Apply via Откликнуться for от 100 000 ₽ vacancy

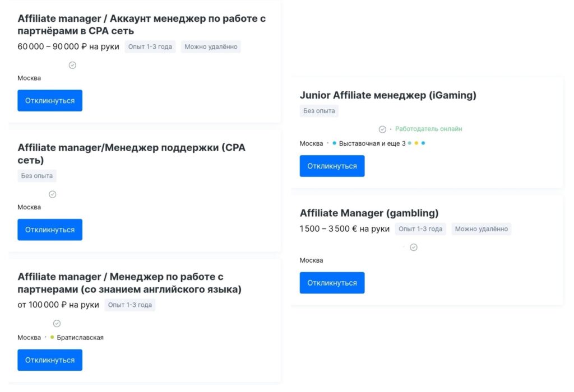point(50,360)
